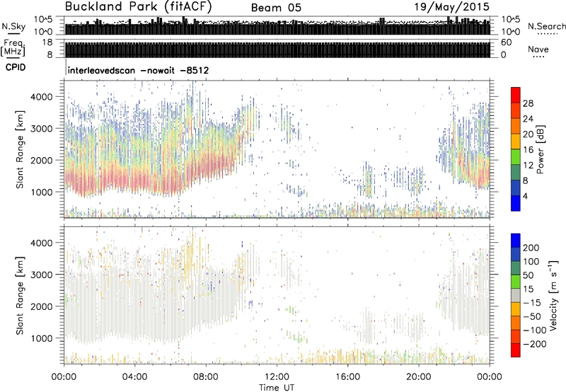This screenshot has height=392, width=566.
Task: Click the 'N.Sky' legend label
Action: click(13, 26)
